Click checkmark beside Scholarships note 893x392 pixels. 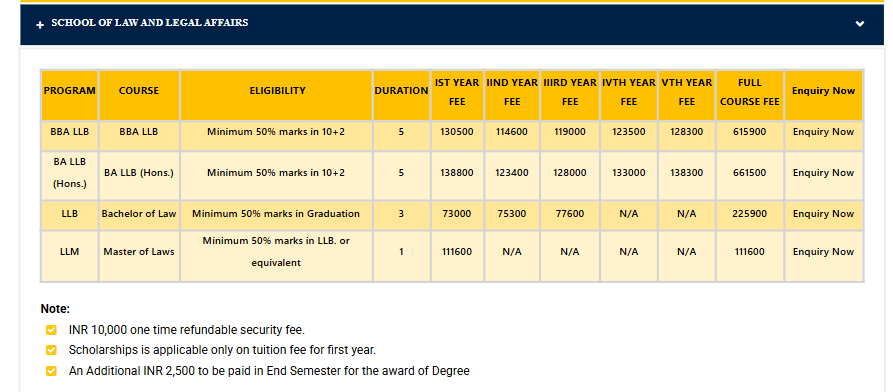coord(51,350)
